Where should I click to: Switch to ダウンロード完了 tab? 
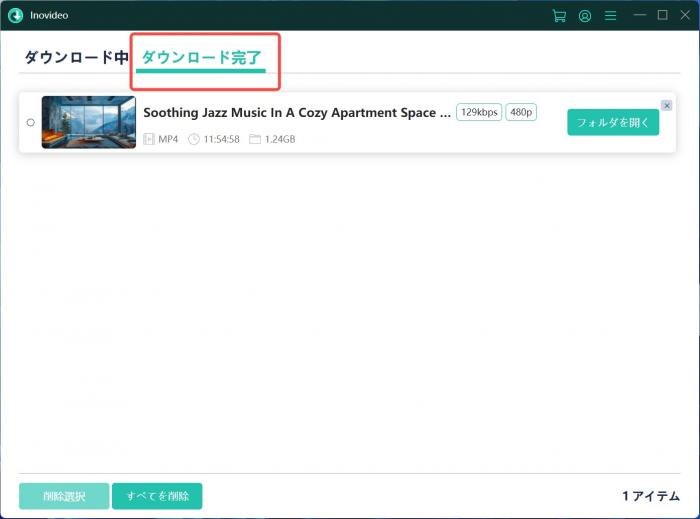click(201, 57)
